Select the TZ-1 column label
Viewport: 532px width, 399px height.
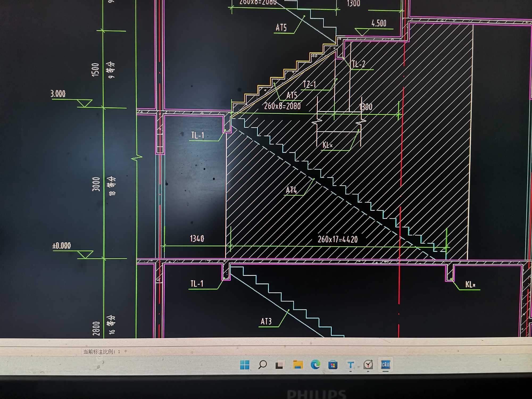click(x=309, y=85)
